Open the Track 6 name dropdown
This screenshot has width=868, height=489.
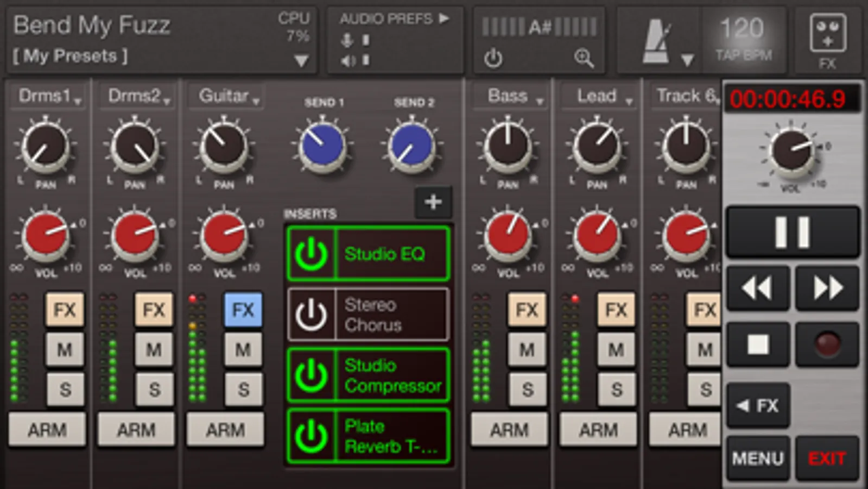tap(686, 96)
